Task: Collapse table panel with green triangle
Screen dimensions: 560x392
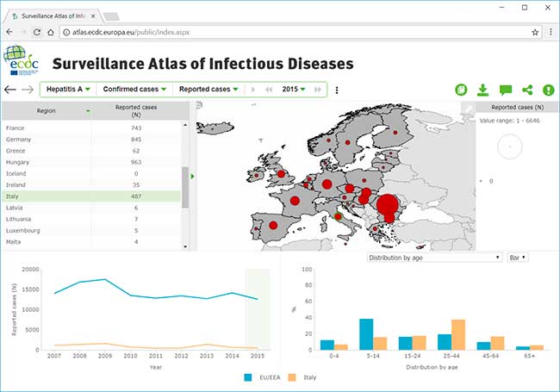Action: 192,177
